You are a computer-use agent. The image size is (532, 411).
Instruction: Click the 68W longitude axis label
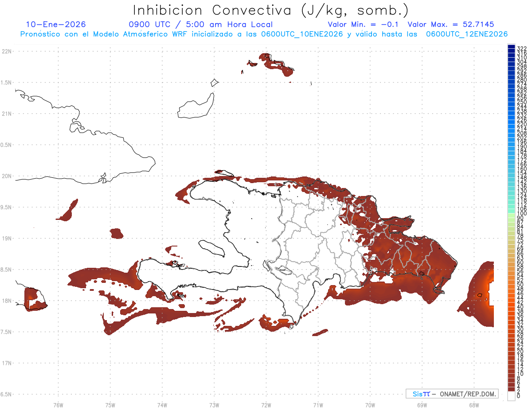pos(474,405)
